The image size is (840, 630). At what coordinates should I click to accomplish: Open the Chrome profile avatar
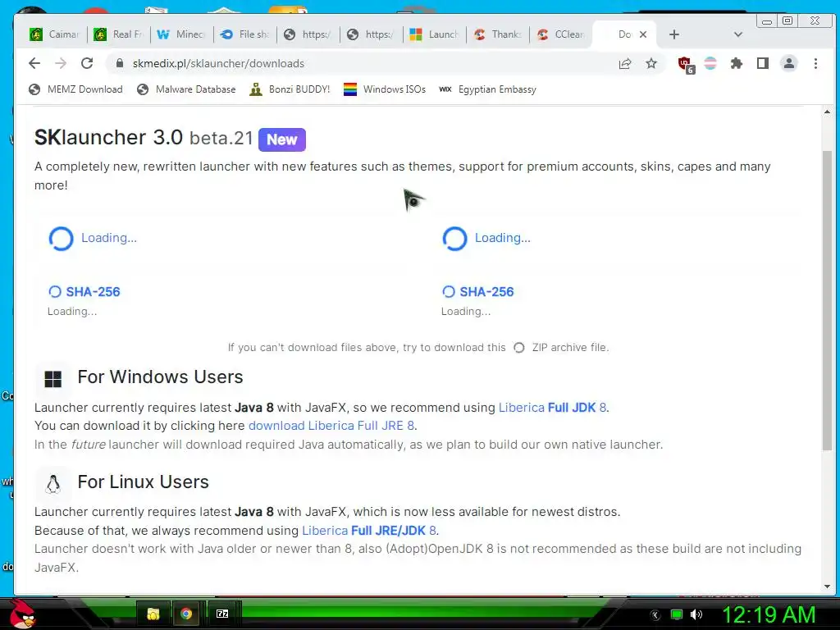(x=788, y=64)
